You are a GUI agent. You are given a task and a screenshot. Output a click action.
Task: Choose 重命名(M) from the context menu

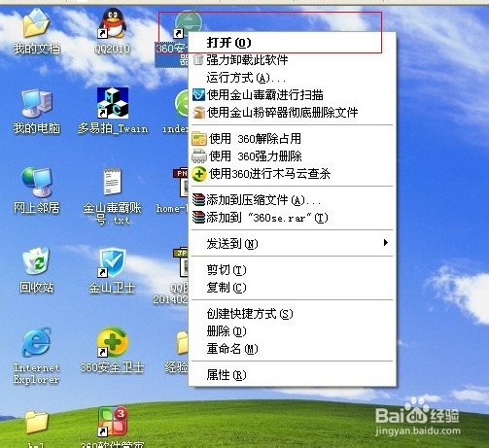292,349
